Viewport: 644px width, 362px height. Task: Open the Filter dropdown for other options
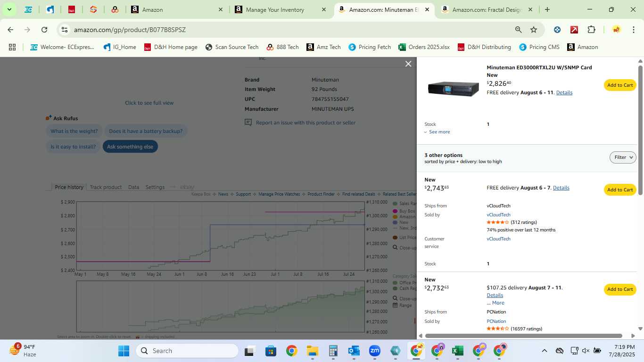pyautogui.click(x=623, y=157)
